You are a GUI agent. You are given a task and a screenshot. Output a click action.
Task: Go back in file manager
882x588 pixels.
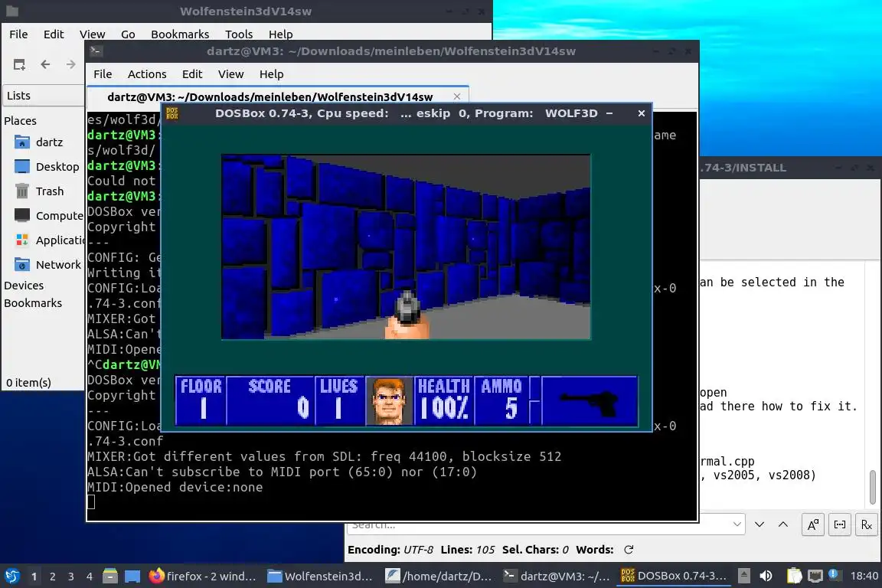pyautogui.click(x=46, y=64)
